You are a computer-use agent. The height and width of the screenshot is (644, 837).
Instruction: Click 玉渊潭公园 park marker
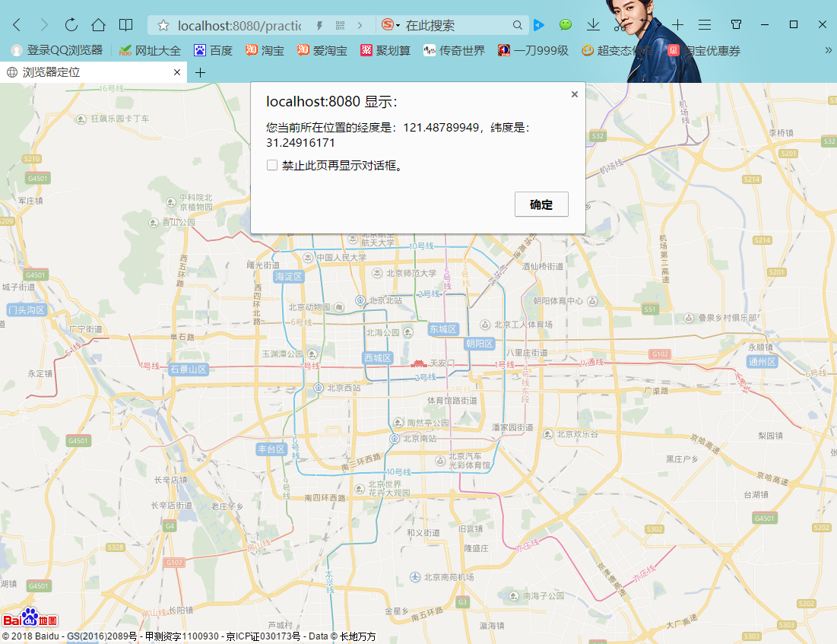312,354
